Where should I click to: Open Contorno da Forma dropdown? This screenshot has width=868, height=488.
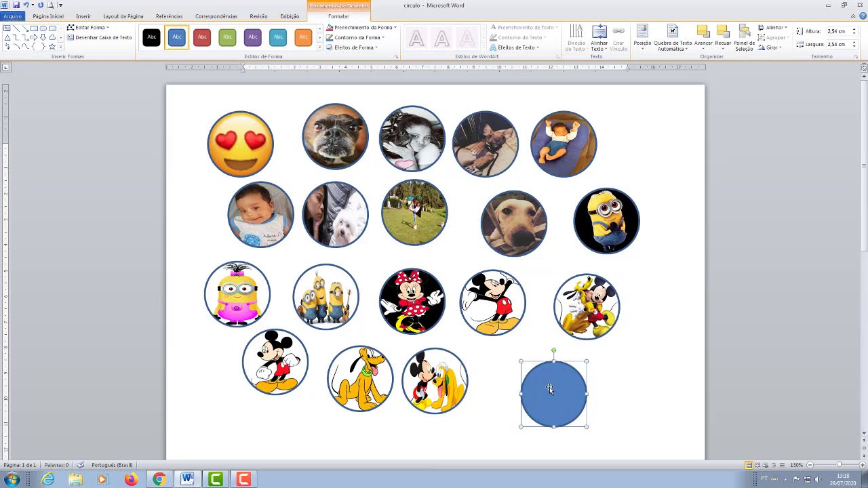[356, 37]
